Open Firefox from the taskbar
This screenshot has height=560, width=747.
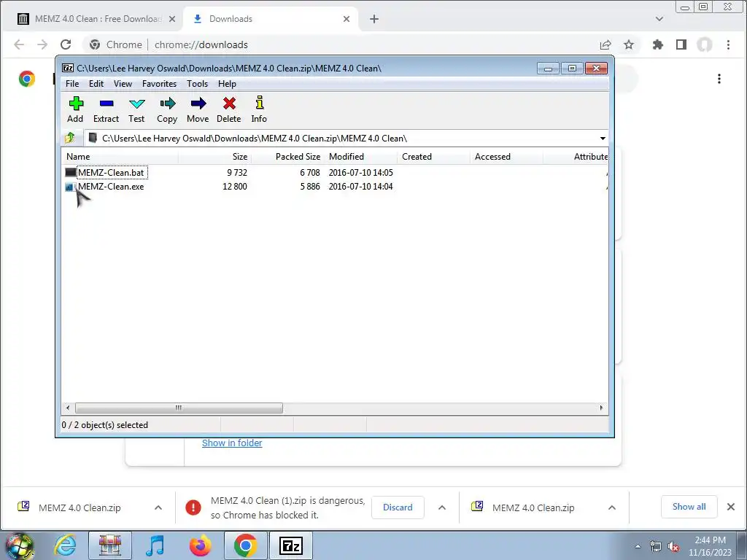pos(201,545)
